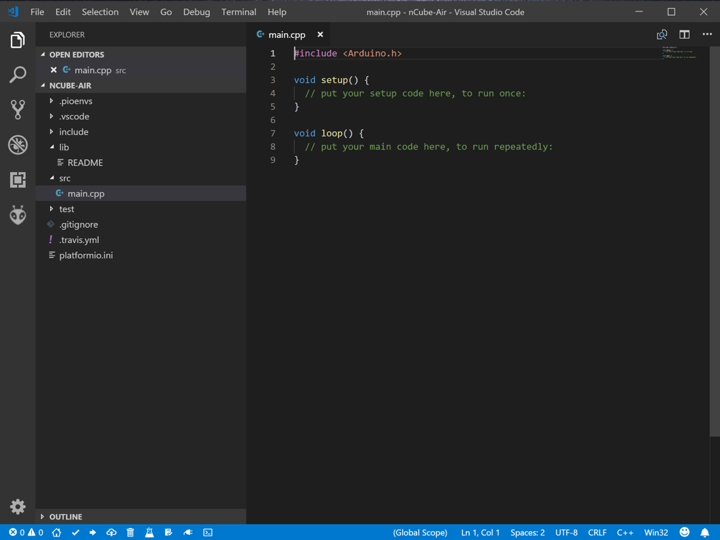Open the File menu
Screen dimensions: 720x540
point(37,12)
